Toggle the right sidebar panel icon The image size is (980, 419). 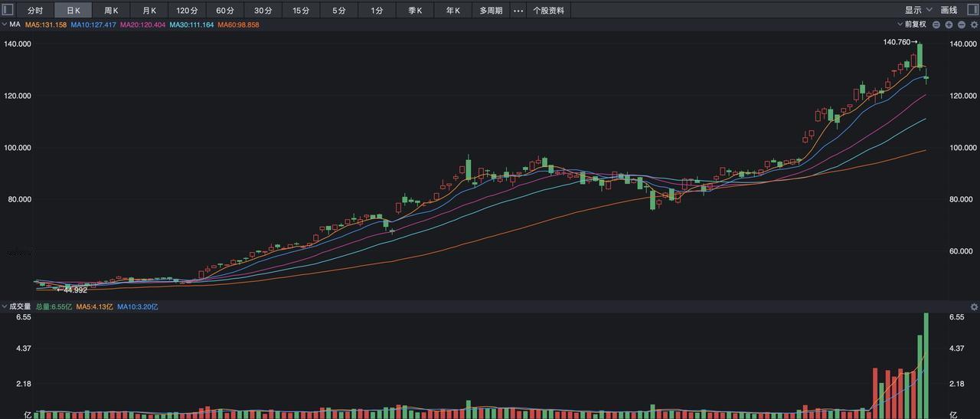tap(972, 10)
